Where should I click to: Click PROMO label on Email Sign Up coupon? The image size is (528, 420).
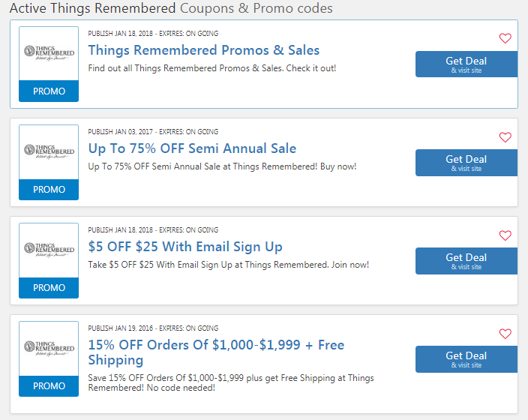(49, 288)
